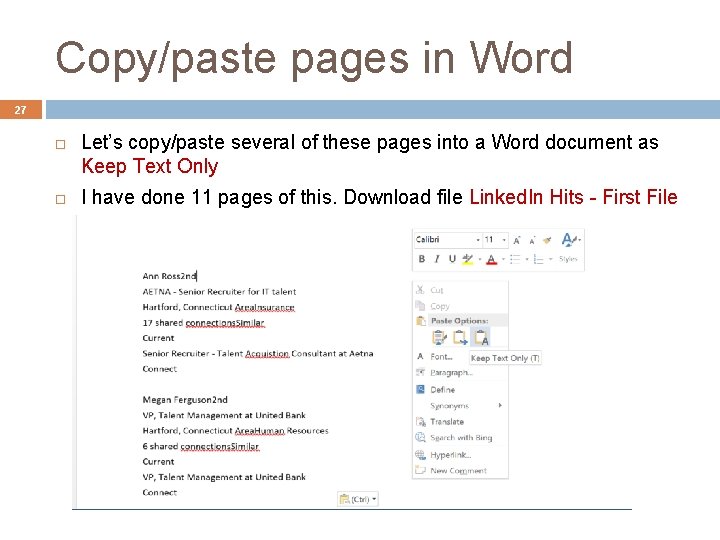
Task: Choose Keep Text Only paste icon
Action: [481, 338]
